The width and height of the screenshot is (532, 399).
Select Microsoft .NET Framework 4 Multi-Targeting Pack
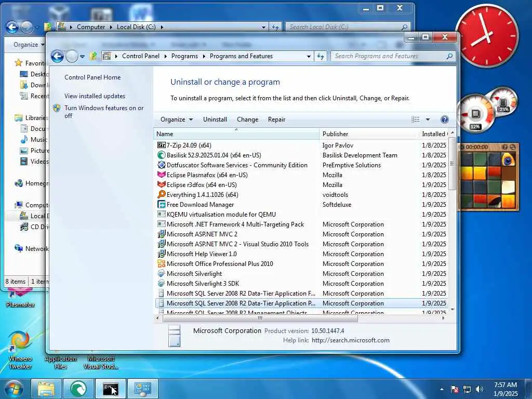tap(302, 224)
